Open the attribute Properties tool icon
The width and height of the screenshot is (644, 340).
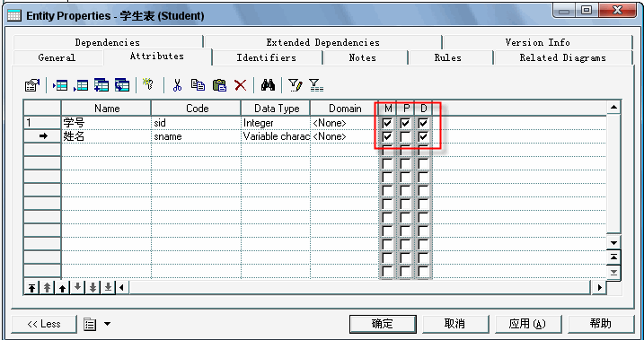pyautogui.click(x=32, y=85)
